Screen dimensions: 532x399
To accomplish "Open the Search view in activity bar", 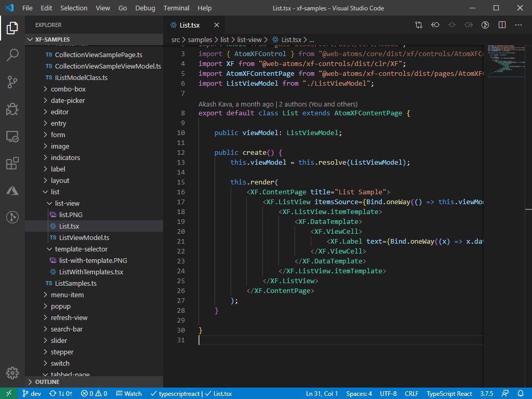I will [x=12, y=55].
